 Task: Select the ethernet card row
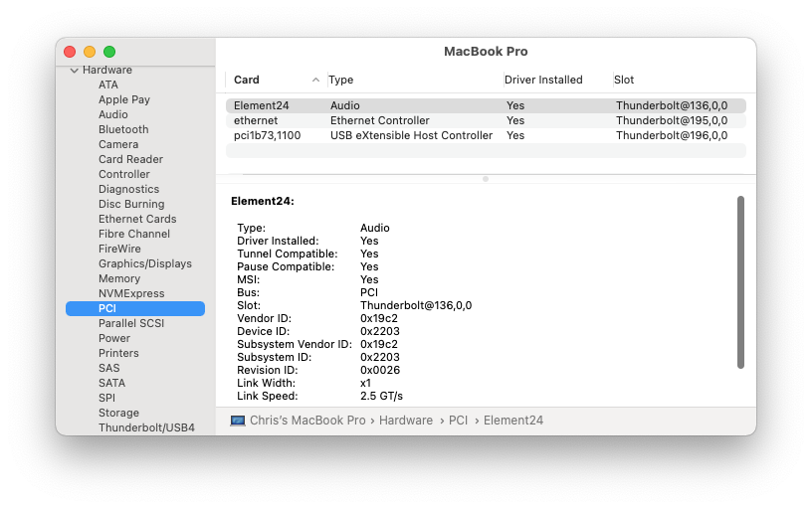486,120
